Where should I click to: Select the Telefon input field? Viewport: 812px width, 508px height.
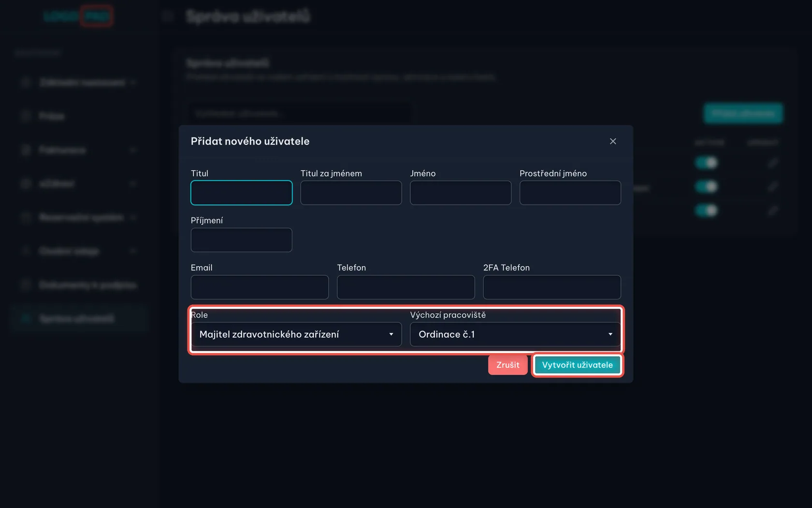[x=406, y=287]
